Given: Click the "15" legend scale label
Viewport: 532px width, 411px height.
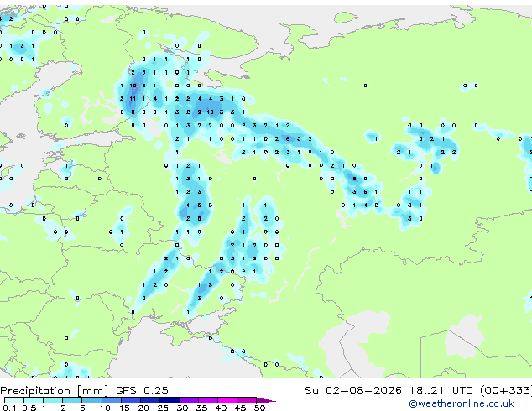Looking at the screenshot, I should click(124, 408).
